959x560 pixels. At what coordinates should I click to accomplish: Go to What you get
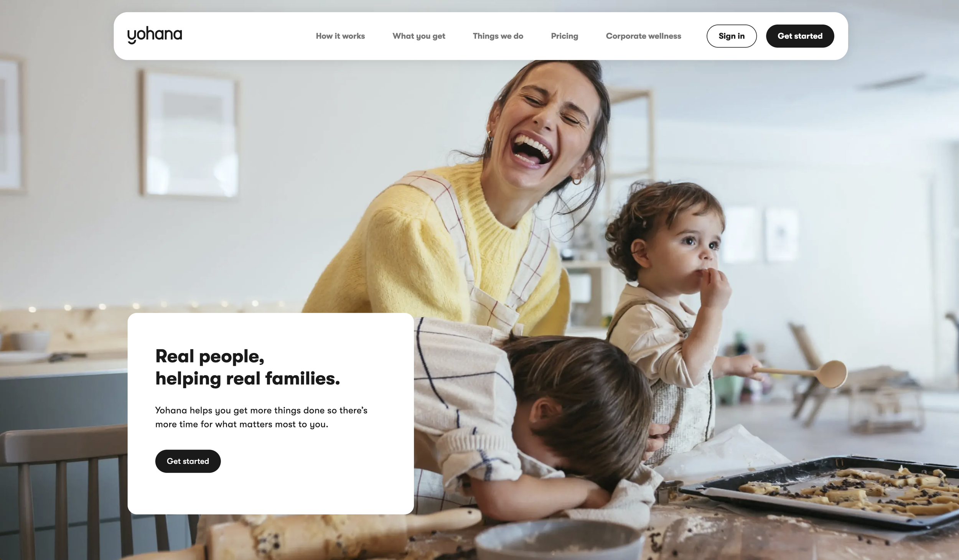419,36
